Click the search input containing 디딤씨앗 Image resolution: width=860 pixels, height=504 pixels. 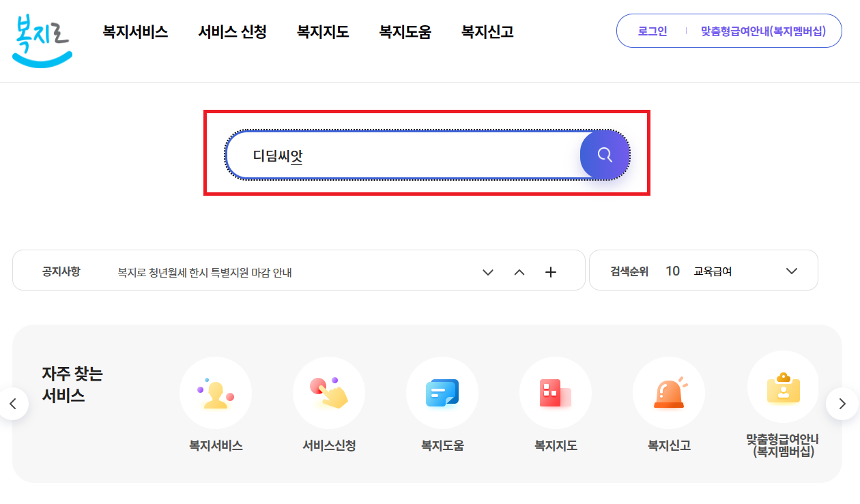pos(410,155)
